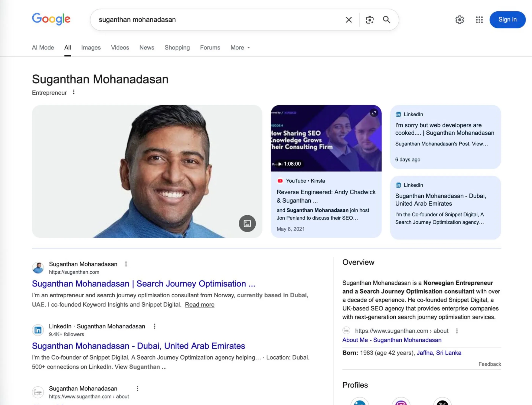Screen dimensions: 532x405
Task: Open search by image camera icon
Action: [x=369, y=20]
